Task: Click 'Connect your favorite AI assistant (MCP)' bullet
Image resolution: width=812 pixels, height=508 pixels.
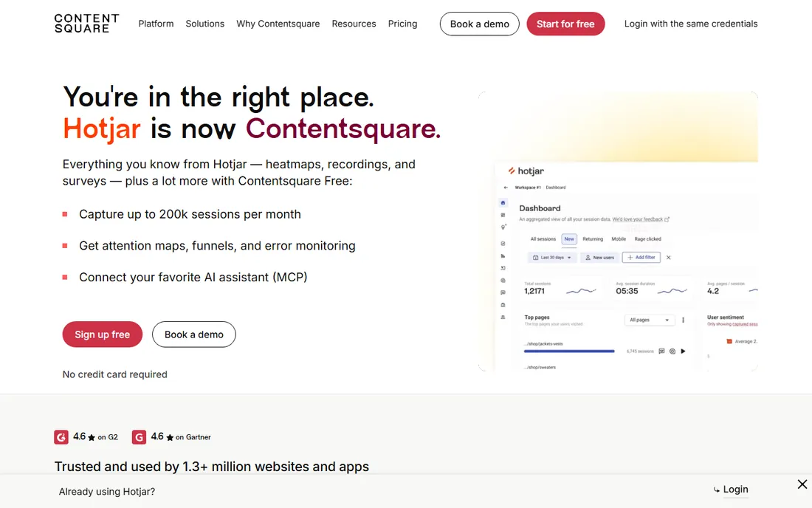Action: coord(193,277)
